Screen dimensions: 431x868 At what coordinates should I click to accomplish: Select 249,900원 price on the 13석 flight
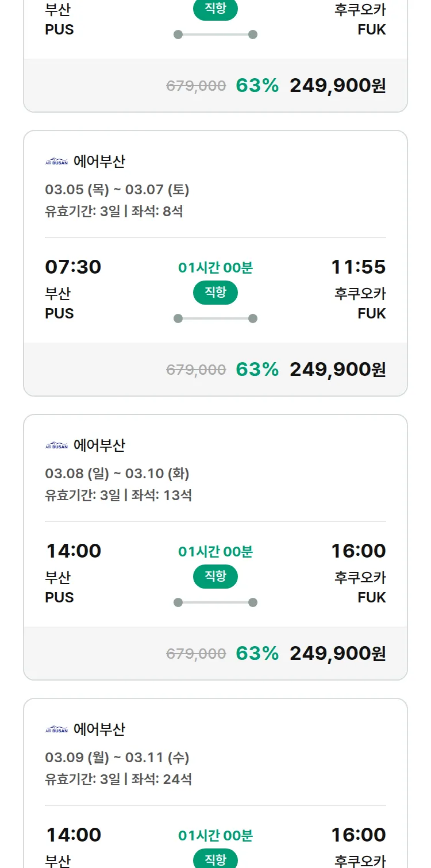[337, 654]
